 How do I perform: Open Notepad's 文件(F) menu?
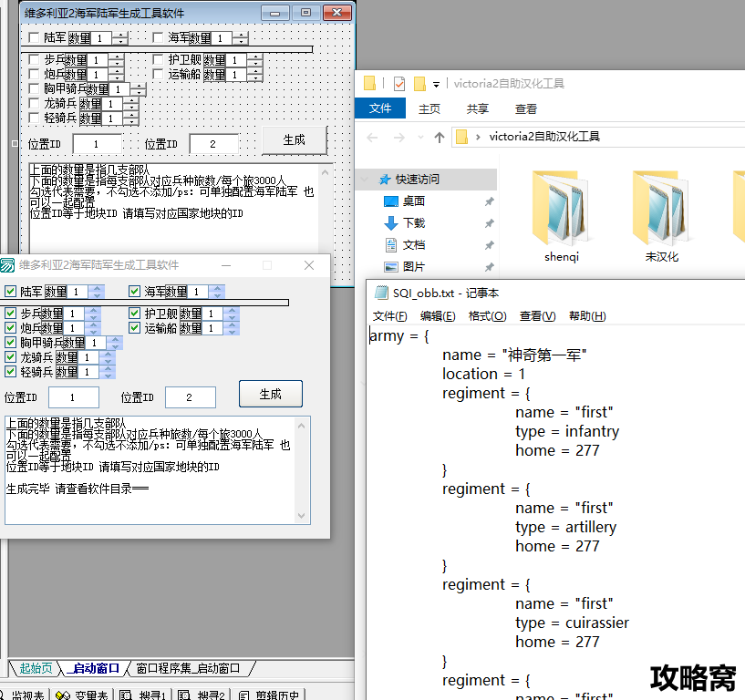click(x=389, y=316)
